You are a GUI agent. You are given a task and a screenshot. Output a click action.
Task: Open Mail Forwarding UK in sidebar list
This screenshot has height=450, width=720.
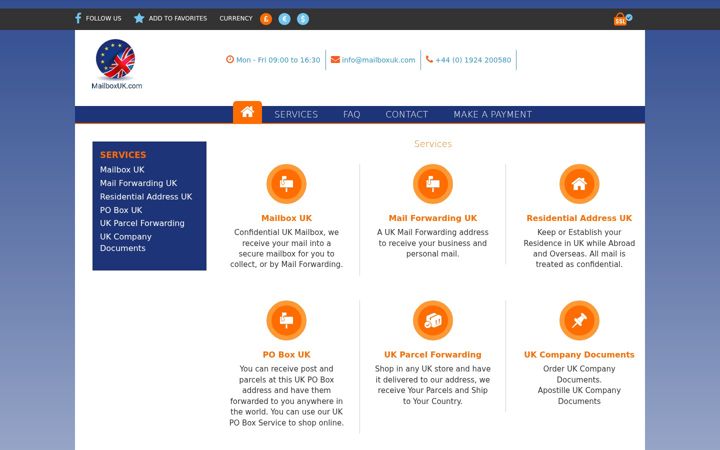pyautogui.click(x=139, y=183)
